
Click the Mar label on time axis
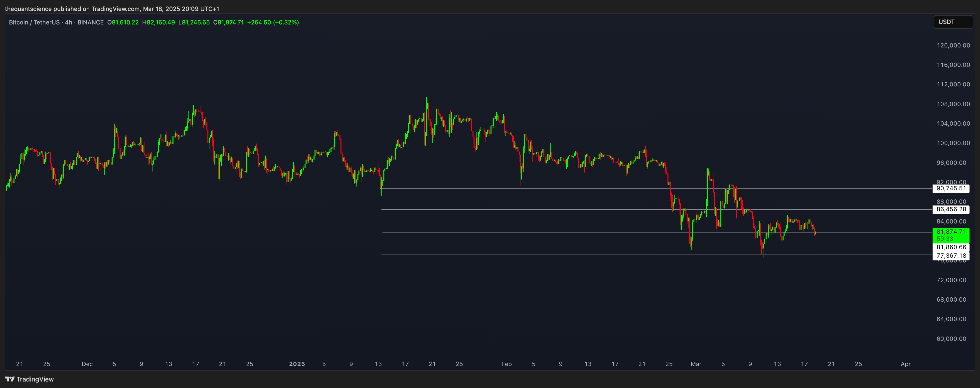click(x=696, y=364)
